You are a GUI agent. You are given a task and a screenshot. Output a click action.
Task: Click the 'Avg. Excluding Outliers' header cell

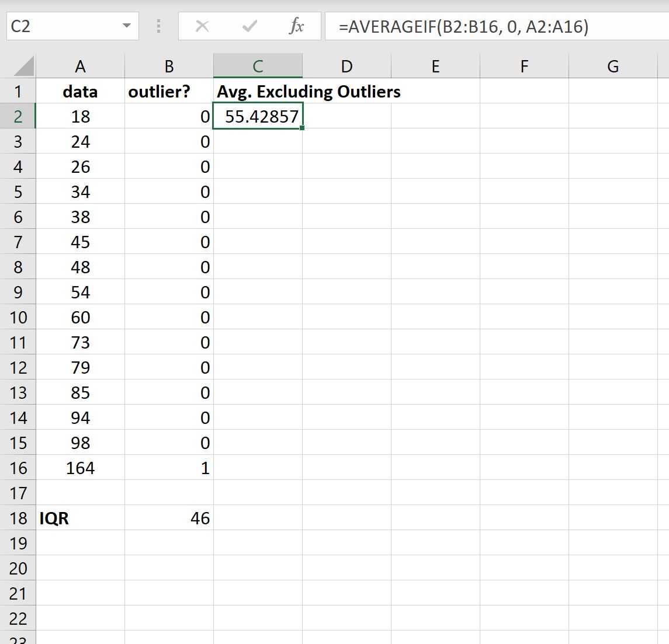pos(258,92)
